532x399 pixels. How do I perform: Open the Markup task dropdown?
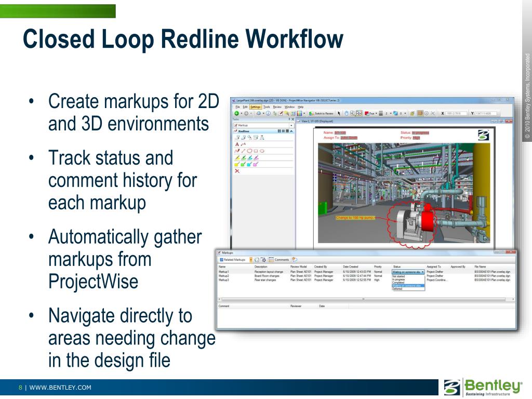click(x=291, y=126)
